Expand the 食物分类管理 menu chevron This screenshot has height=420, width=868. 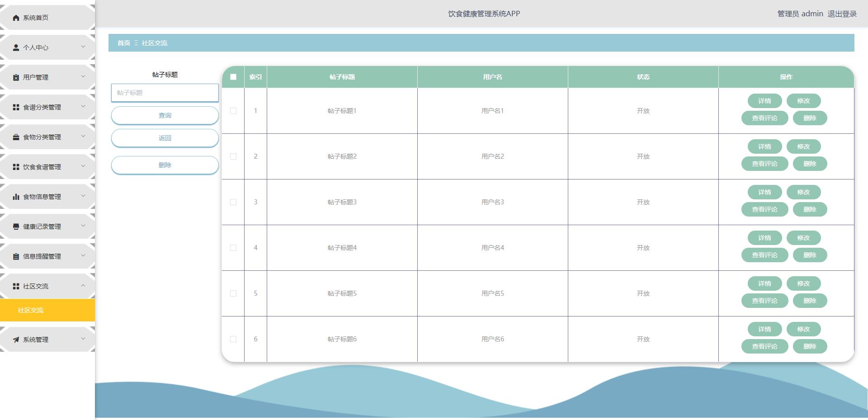click(83, 136)
